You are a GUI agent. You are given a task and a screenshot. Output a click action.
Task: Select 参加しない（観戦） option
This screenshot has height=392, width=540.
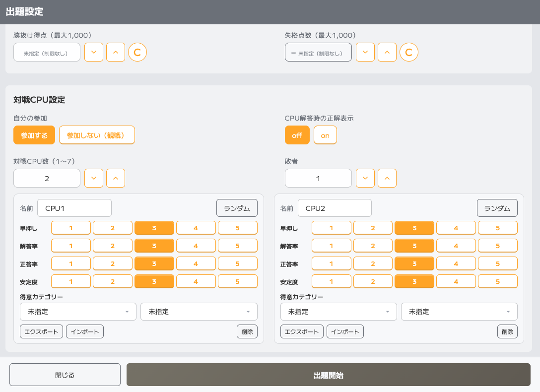97,135
